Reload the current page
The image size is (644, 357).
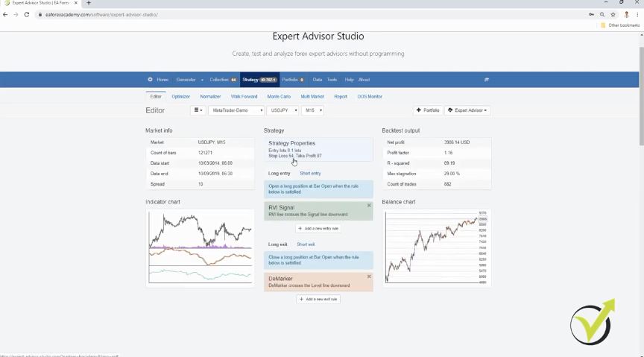27,14
